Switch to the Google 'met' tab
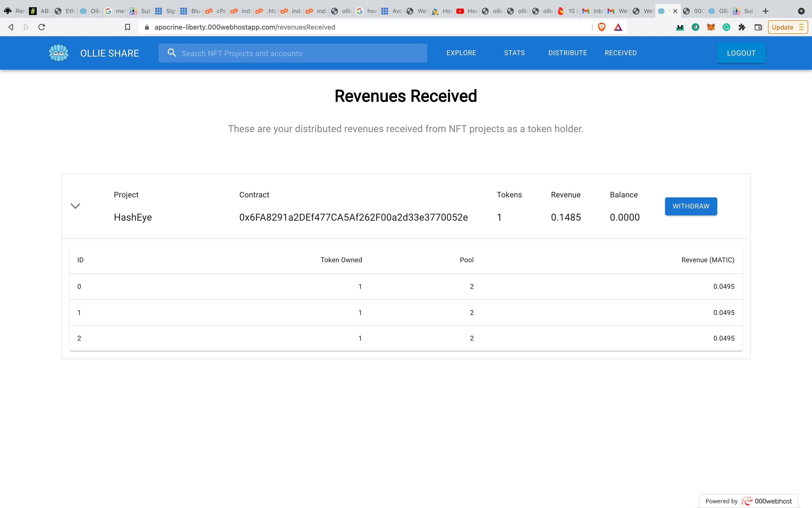This screenshot has height=508, width=812. [x=115, y=11]
